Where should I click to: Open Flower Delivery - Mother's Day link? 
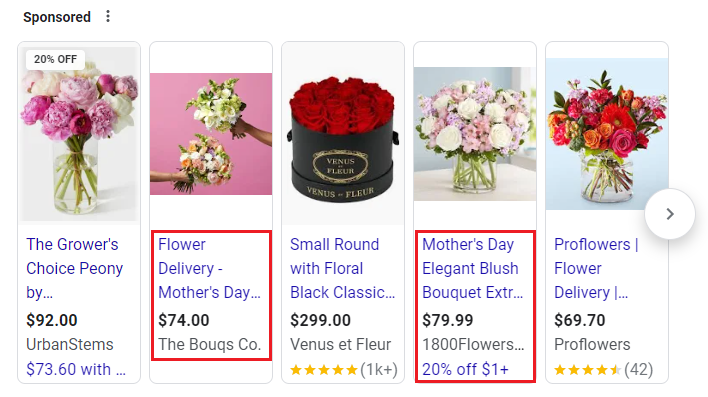click(209, 268)
